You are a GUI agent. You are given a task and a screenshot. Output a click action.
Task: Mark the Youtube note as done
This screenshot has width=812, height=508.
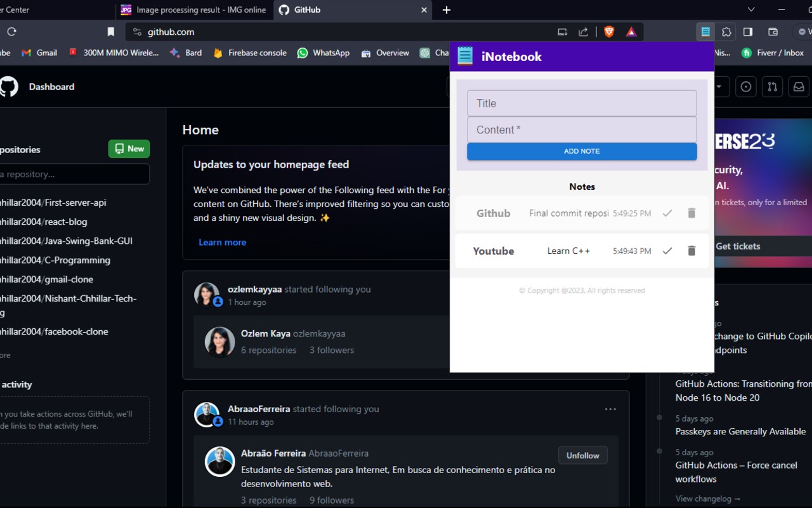pos(667,251)
